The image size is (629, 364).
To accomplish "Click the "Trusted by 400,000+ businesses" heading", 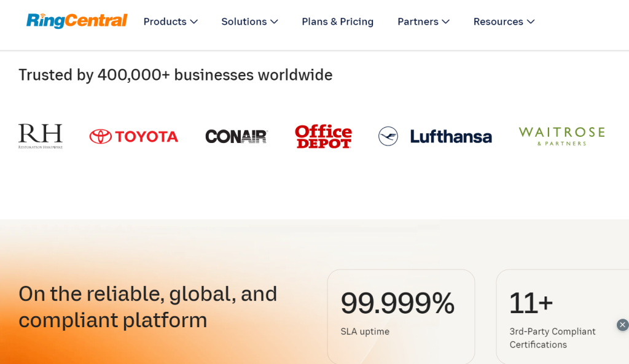I will tap(175, 75).
